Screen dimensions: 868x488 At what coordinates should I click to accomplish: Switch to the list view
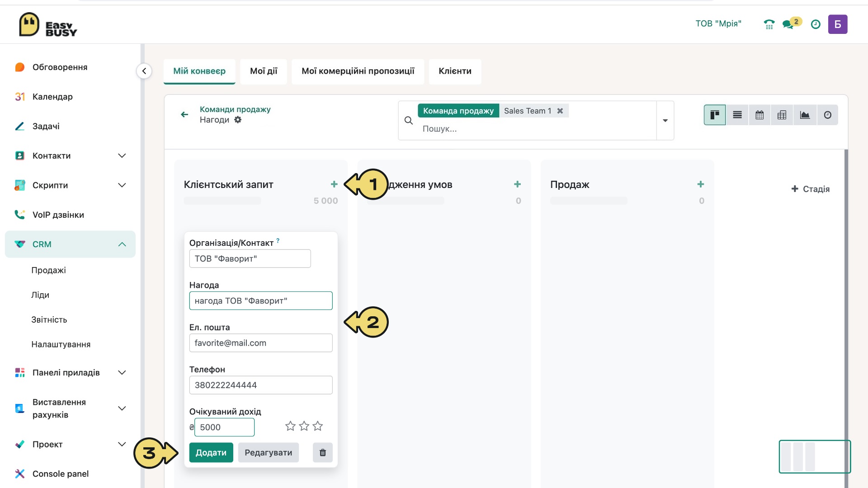(737, 115)
